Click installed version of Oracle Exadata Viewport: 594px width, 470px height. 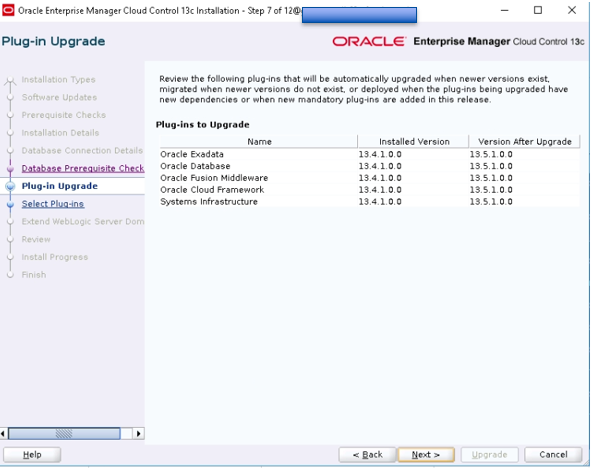click(380, 154)
